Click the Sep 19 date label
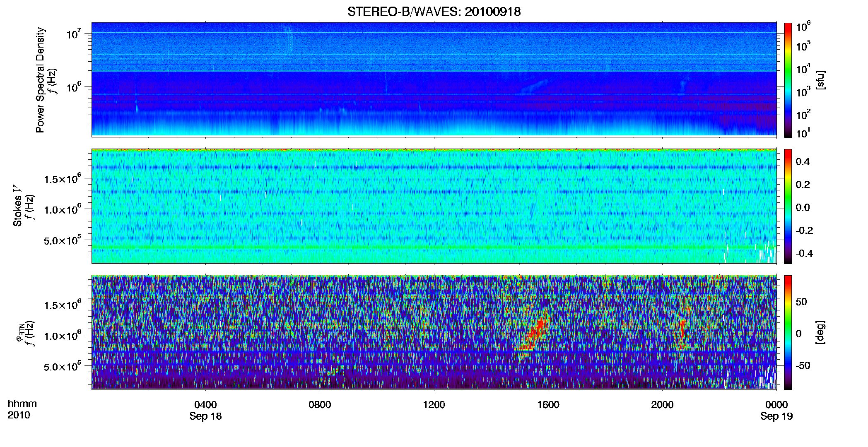 click(776, 416)
